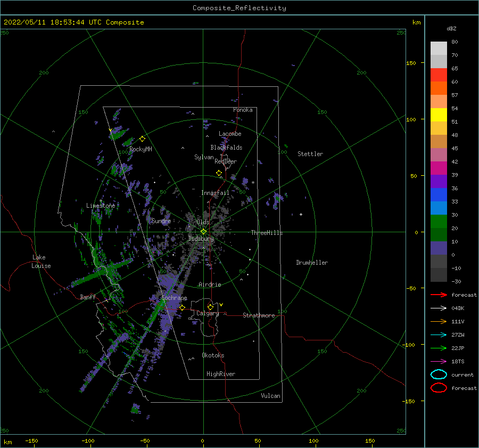The height and width of the screenshot is (448, 479).
Task: Click the Calgary city label
Action: click(208, 313)
